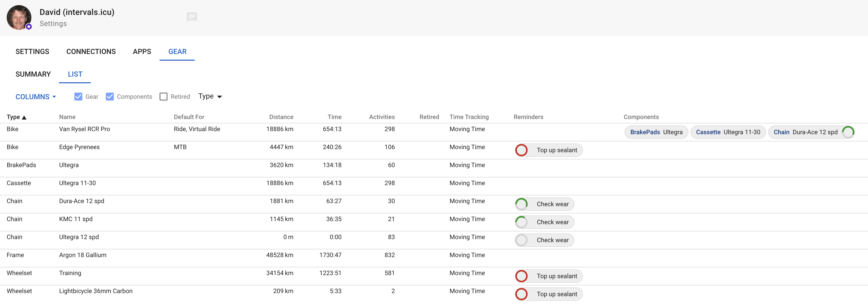Click red reminder ring for Edge Pyrenees

521,150
